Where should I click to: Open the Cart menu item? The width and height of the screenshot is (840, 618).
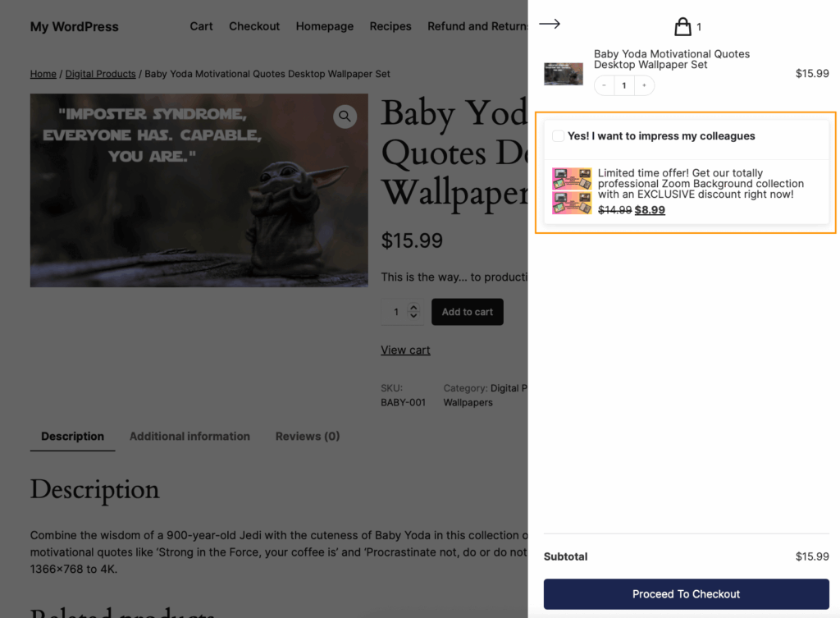201,26
